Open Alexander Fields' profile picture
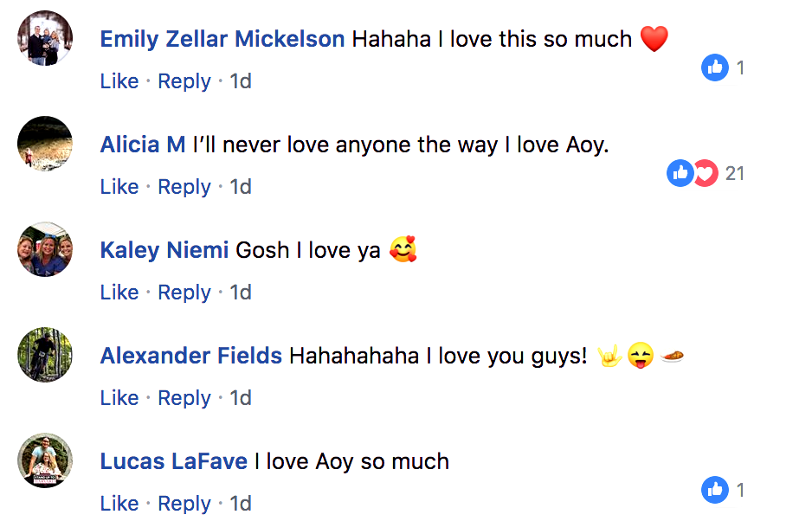The width and height of the screenshot is (812, 521). click(x=45, y=355)
